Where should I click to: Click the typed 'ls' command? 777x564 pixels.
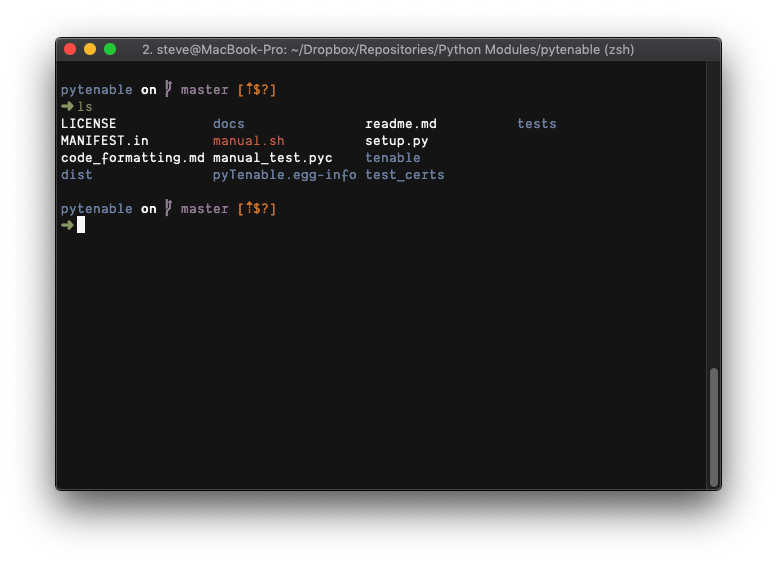(85, 107)
